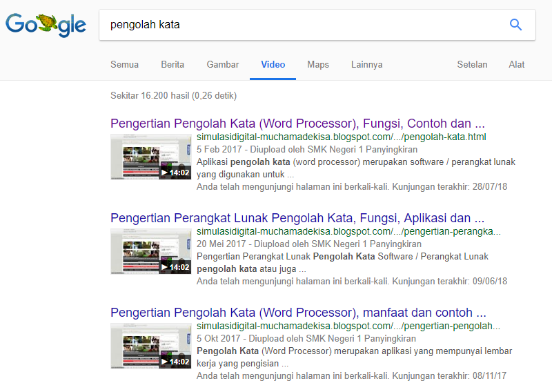Image resolution: width=552 pixels, height=392 pixels.
Task: Open 'Pengertian Pengolah Kata (Word Processor), Fungsi, Contoh' result
Action: click(297, 124)
